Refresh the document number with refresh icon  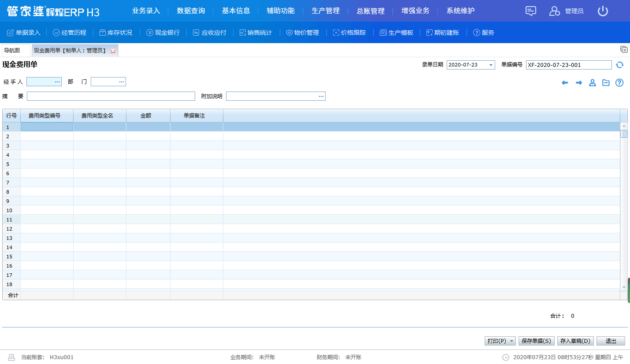tap(620, 65)
